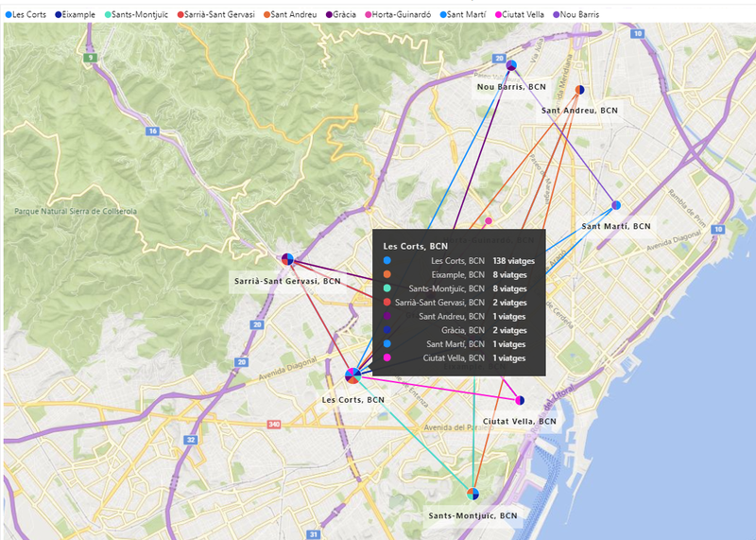
Task: Click the blue road shield number 32
Action: 191,440
